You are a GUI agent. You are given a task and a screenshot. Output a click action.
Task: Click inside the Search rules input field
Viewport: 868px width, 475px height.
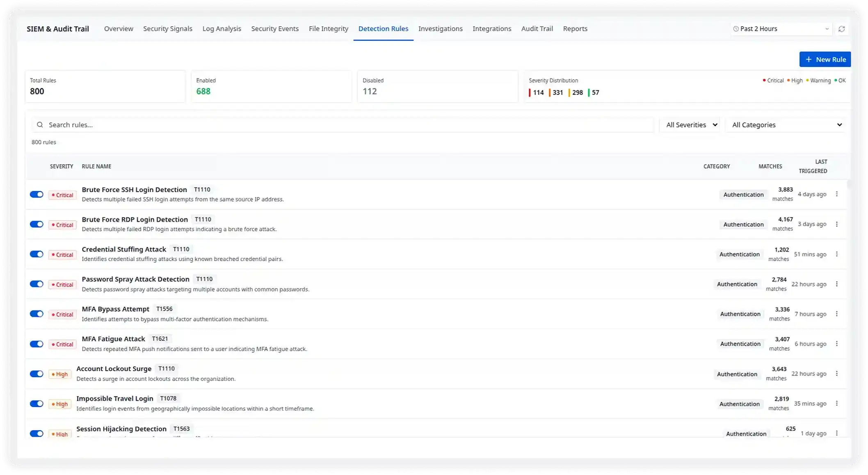click(x=205, y=124)
